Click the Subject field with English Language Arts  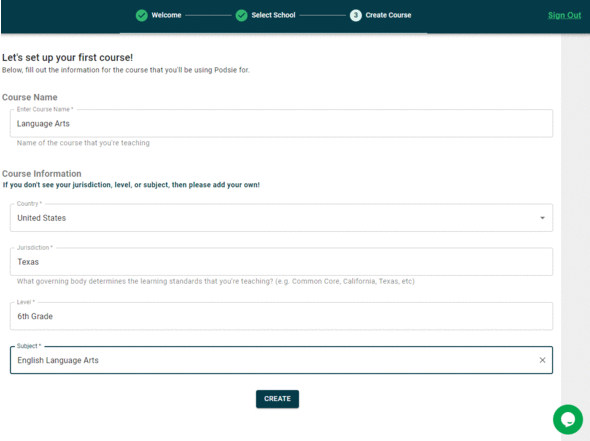coord(281,360)
